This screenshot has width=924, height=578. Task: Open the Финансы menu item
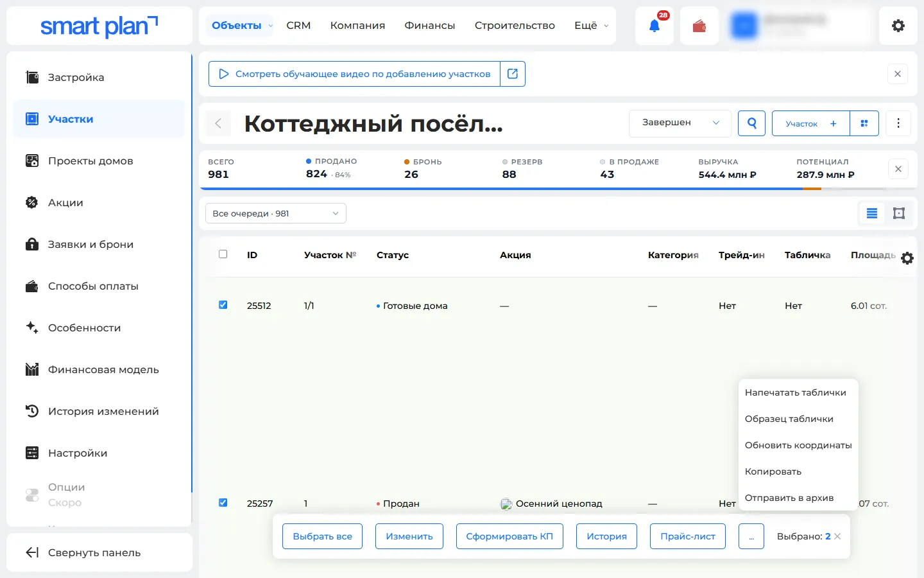tap(430, 26)
